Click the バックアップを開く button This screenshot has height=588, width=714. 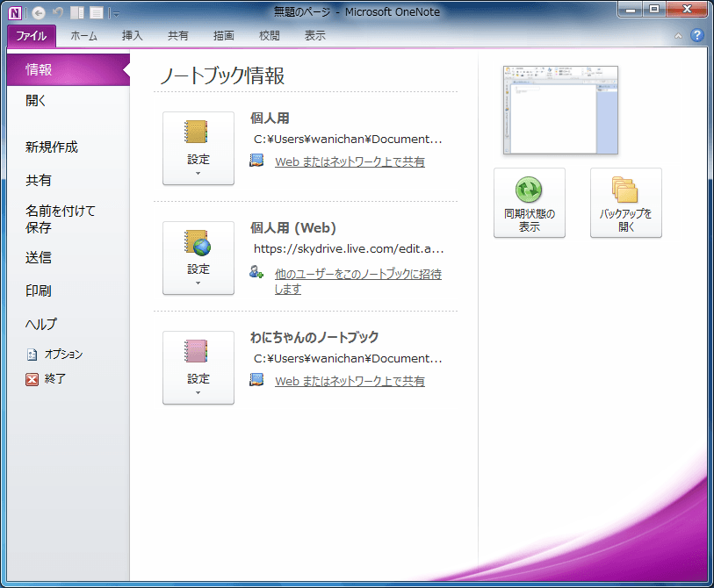point(626,203)
